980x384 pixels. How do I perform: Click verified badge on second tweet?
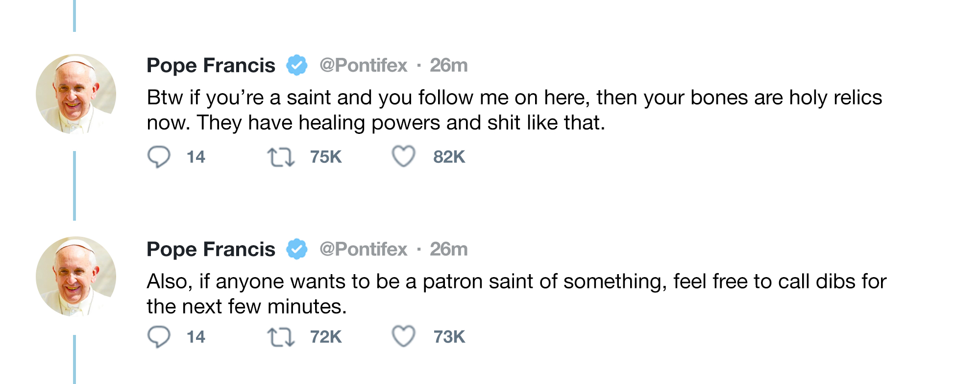[x=297, y=249]
